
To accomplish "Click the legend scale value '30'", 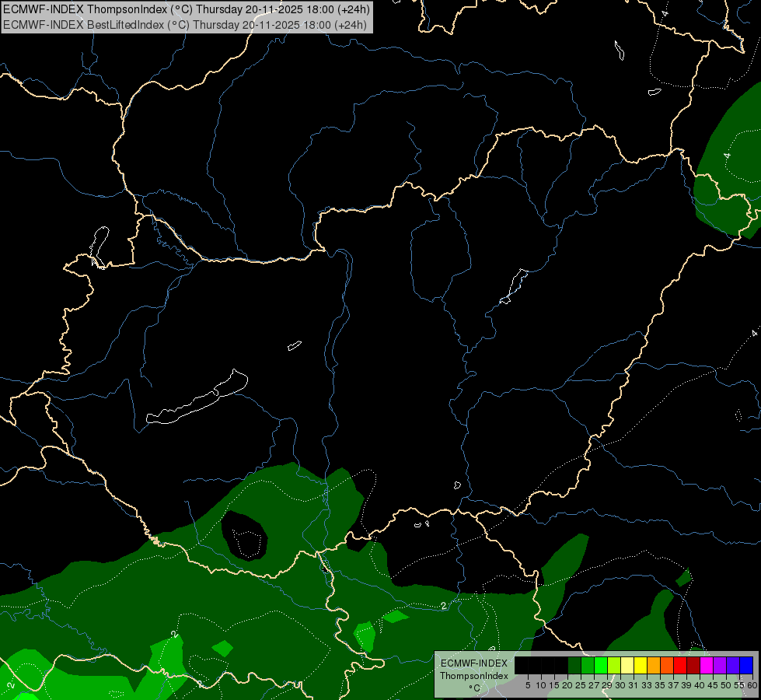I will [x=620, y=685].
